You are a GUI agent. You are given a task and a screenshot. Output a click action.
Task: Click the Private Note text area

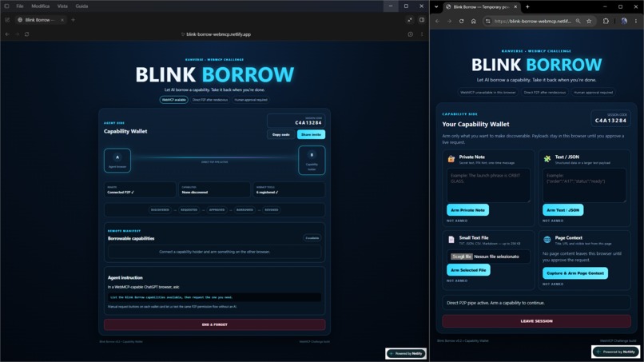tap(488, 185)
